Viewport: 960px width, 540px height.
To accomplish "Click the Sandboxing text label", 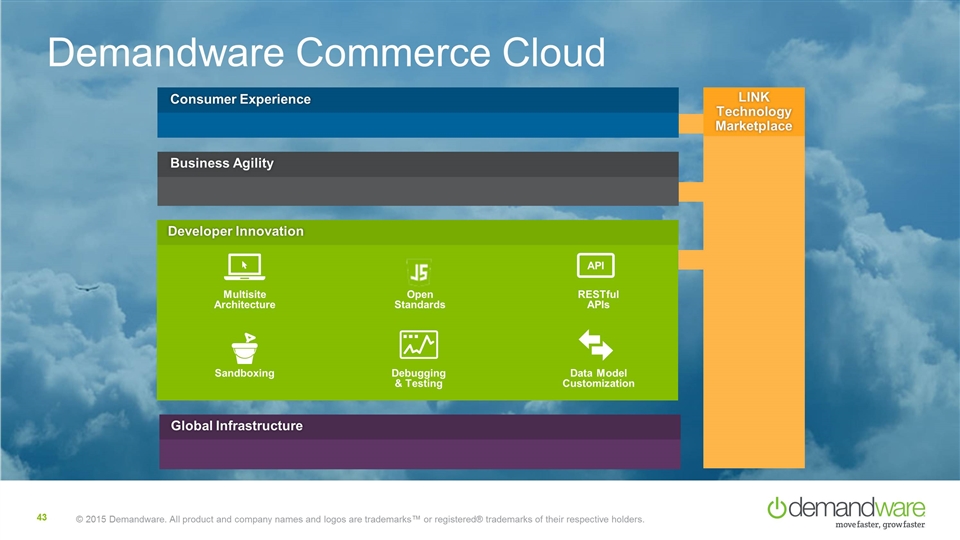I will (x=244, y=373).
